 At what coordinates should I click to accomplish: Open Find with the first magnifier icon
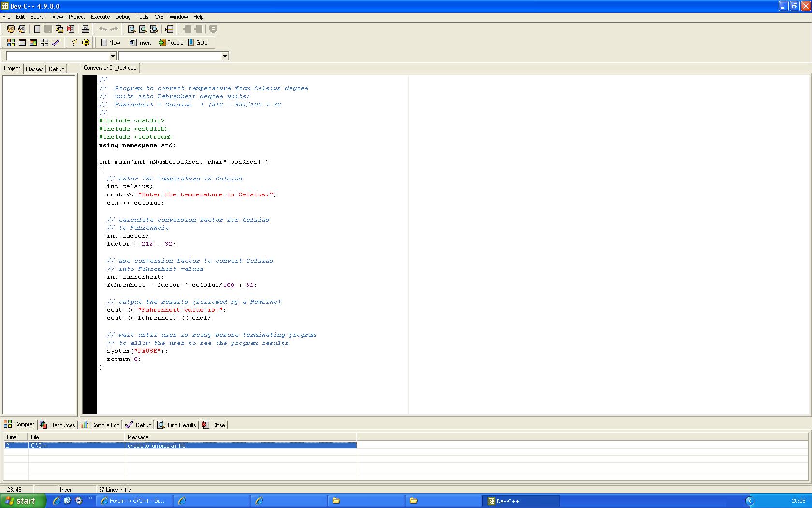pos(131,29)
